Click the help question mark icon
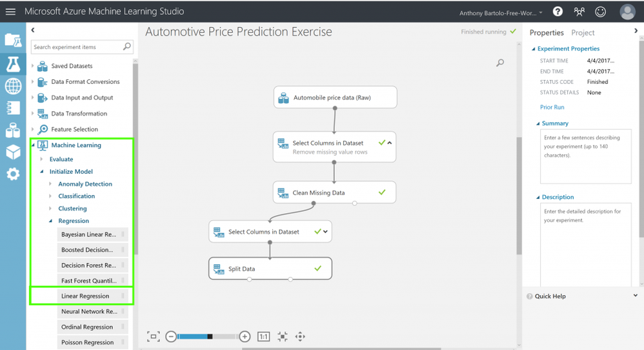Image resolution: width=644 pixels, height=350 pixels. point(558,12)
